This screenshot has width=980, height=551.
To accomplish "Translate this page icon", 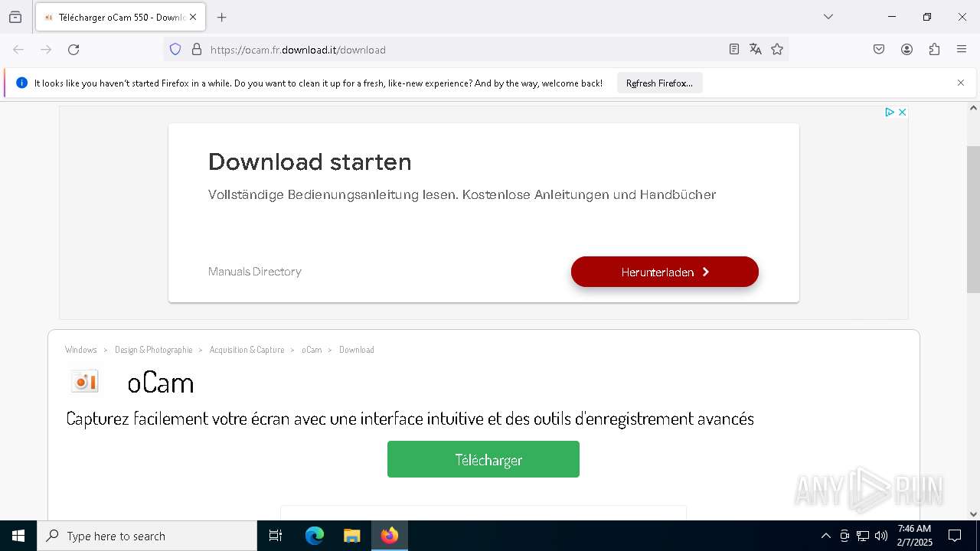I will [x=756, y=50].
